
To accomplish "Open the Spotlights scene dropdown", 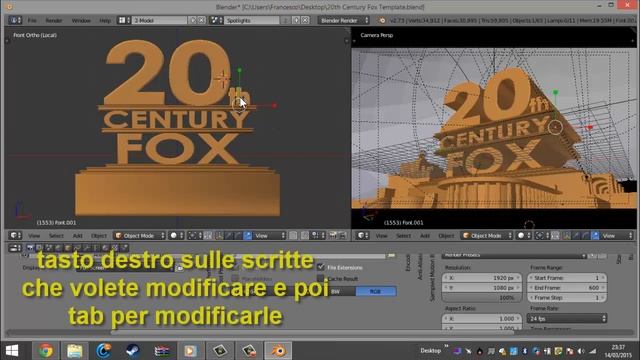I will tap(251, 20).
